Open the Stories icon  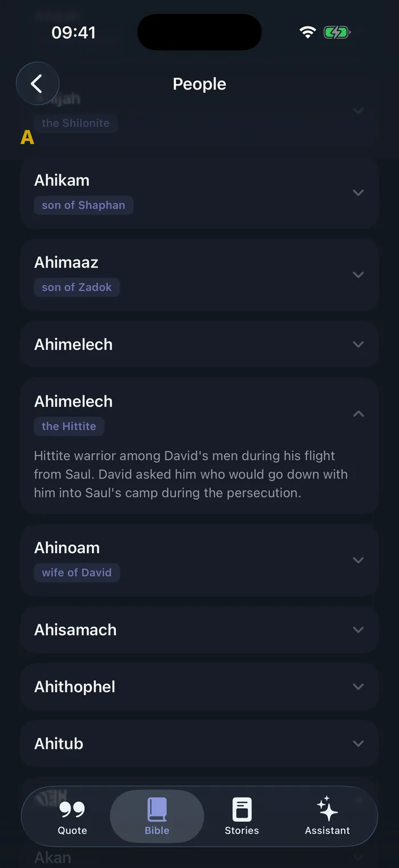click(x=242, y=809)
